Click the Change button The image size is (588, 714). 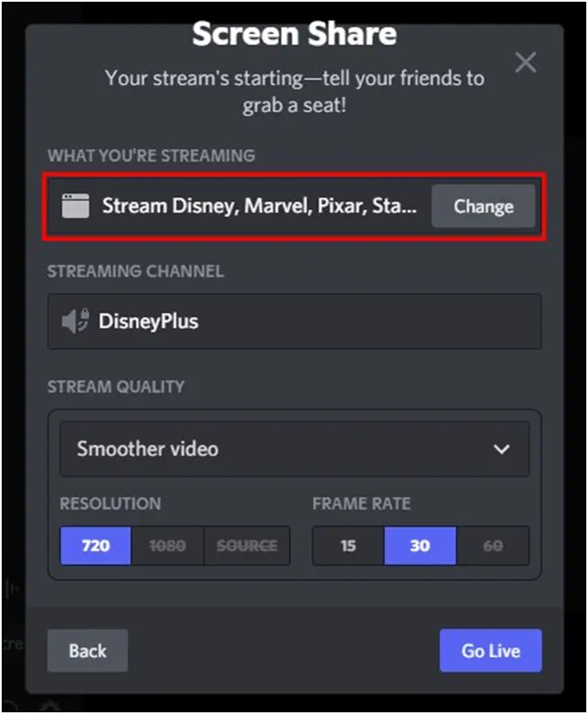[483, 206]
